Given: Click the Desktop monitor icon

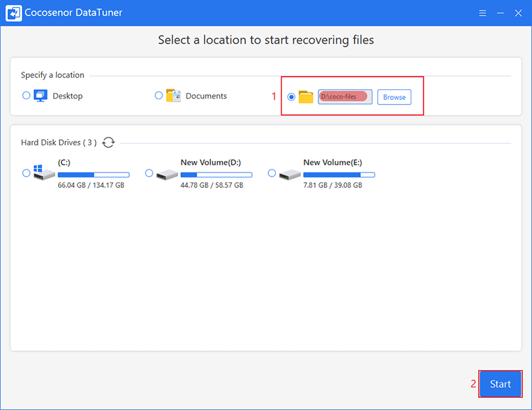Looking at the screenshot, I should click(40, 96).
